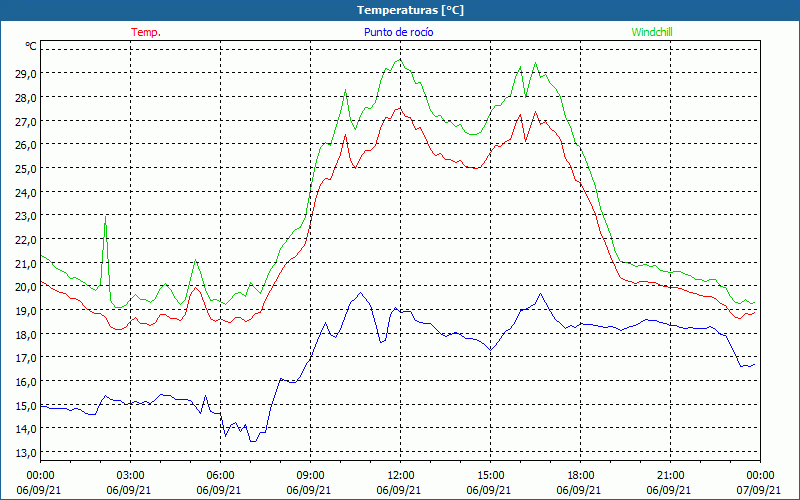Click the 29,0 y-axis value
The width and height of the screenshot is (800, 500).
(x=26, y=73)
